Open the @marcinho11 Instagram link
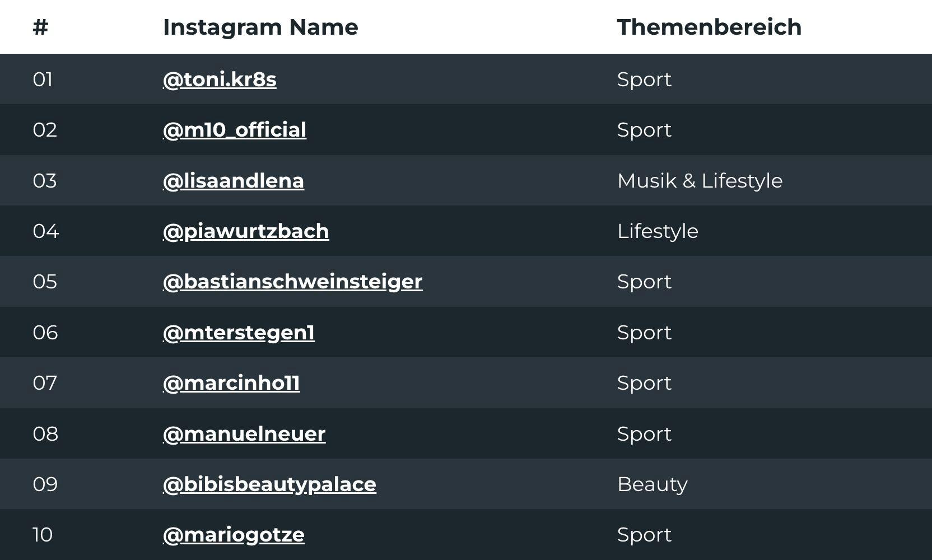This screenshot has height=560, width=932. click(231, 383)
